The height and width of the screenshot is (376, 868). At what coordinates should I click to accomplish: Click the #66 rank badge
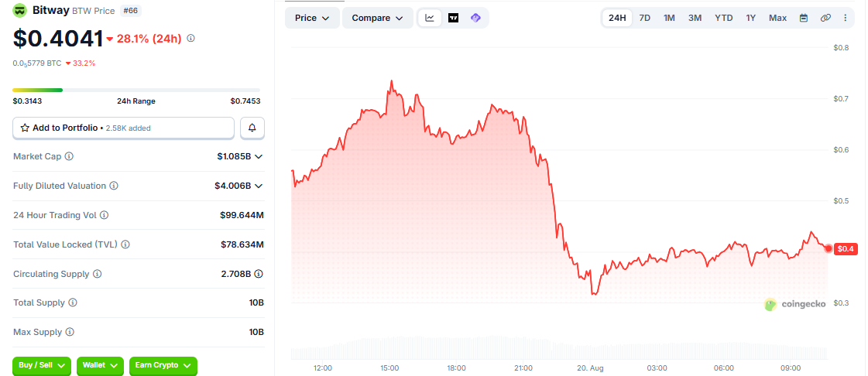pyautogui.click(x=130, y=11)
